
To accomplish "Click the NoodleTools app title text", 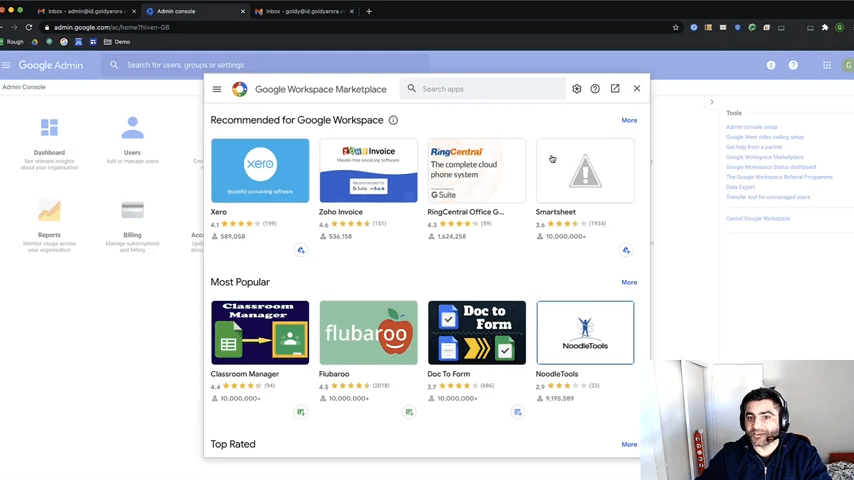I will point(557,374).
